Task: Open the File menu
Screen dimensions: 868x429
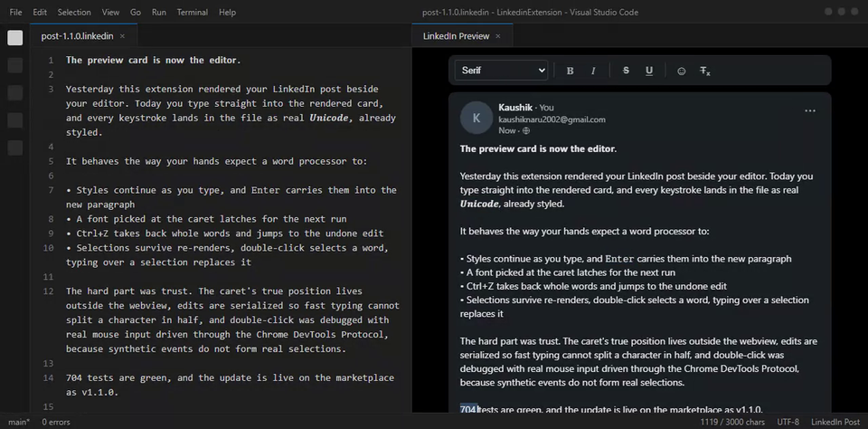Action: (16, 12)
